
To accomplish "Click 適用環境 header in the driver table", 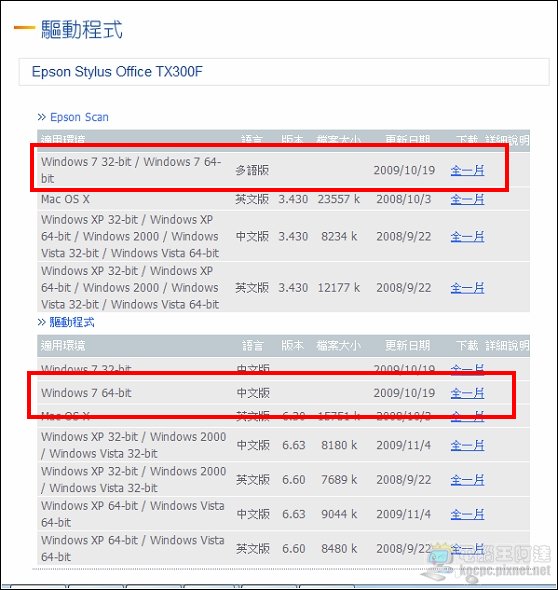I will click(x=63, y=345).
